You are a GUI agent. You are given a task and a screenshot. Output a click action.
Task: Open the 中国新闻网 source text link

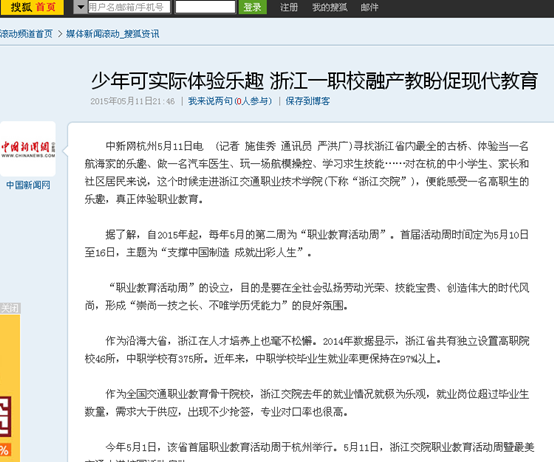point(28,185)
